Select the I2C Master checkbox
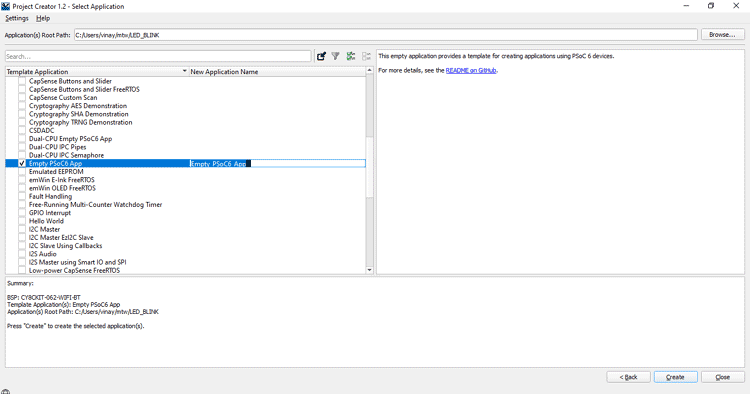The width and height of the screenshot is (750, 394). pos(22,229)
